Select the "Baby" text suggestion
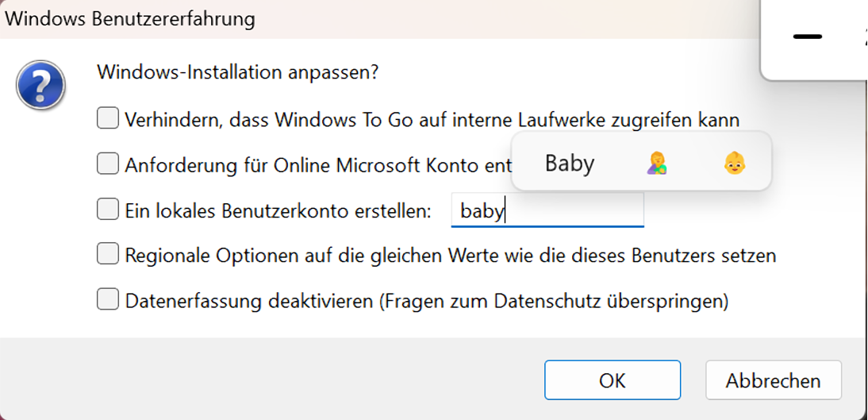The image size is (868, 420). pos(569,163)
